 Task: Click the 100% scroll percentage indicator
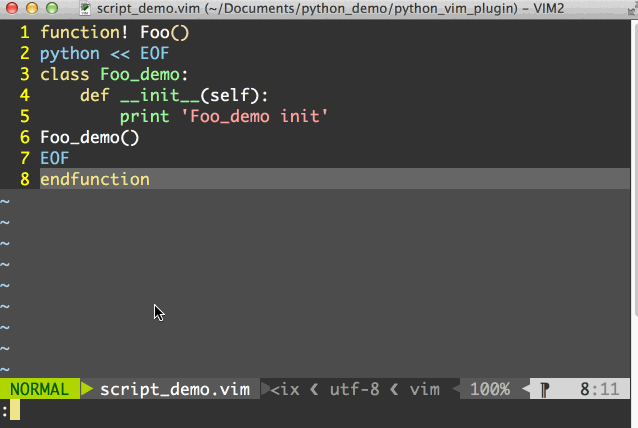point(489,390)
